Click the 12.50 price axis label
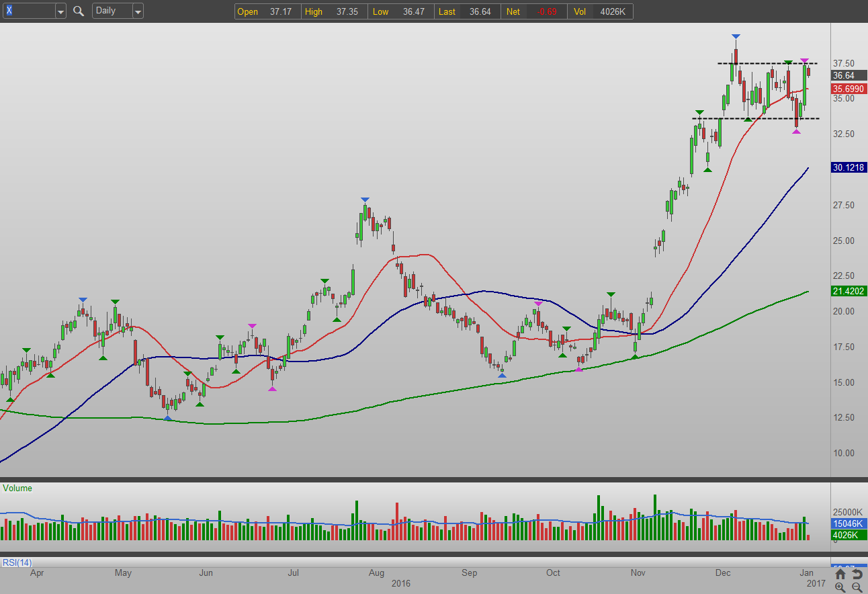Image resolution: width=868 pixels, height=594 pixels. click(x=844, y=417)
